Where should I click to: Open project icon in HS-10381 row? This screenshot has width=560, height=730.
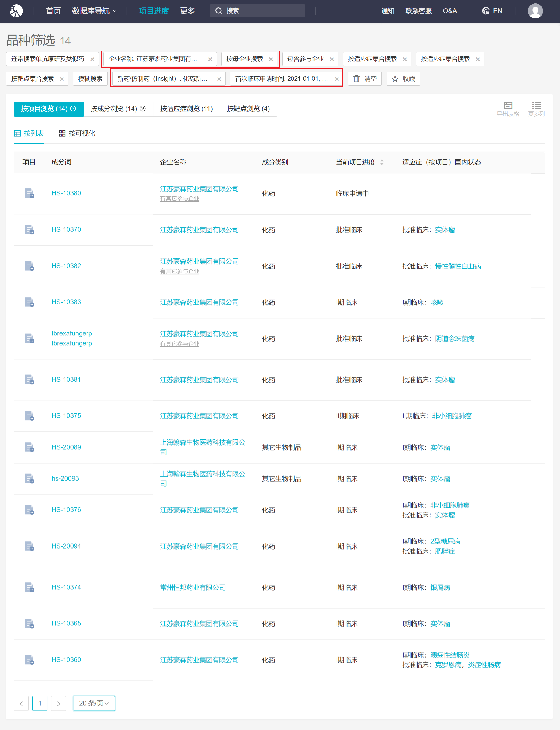click(x=29, y=380)
